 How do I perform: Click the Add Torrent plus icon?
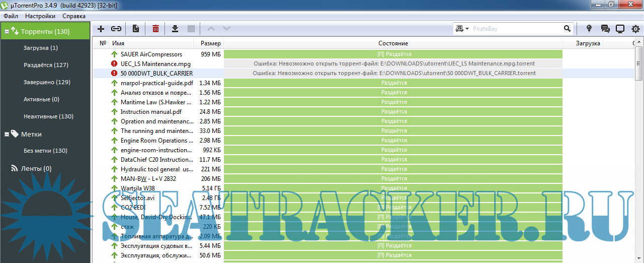[101, 29]
